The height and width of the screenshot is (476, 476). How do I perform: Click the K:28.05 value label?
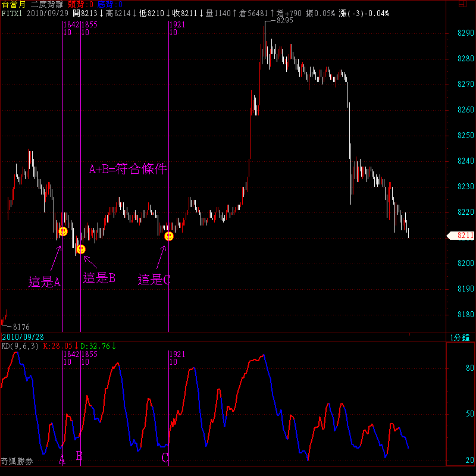(x=58, y=346)
